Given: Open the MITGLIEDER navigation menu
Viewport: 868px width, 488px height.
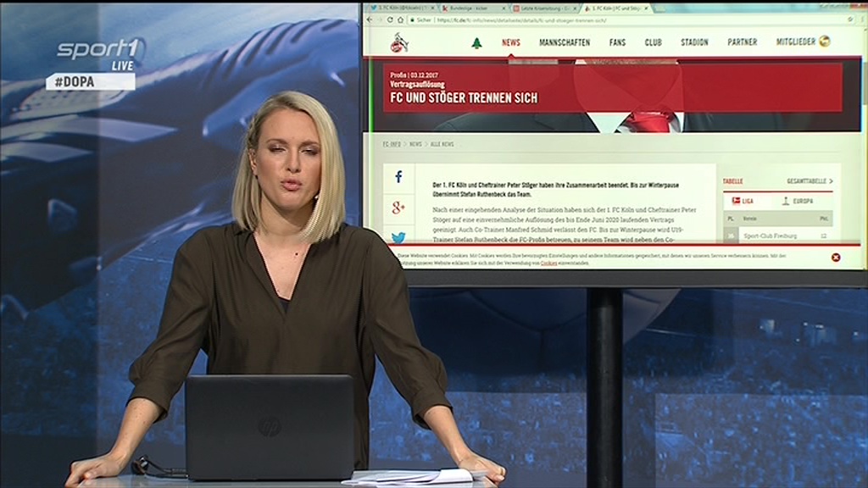Looking at the screenshot, I should pyautogui.click(x=795, y=42).
